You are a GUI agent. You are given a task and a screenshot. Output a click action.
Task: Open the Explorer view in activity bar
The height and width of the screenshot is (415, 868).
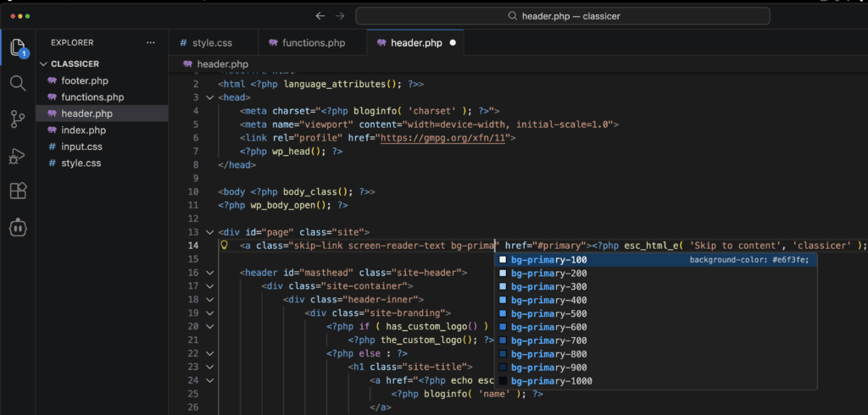(x=19, y=47)
